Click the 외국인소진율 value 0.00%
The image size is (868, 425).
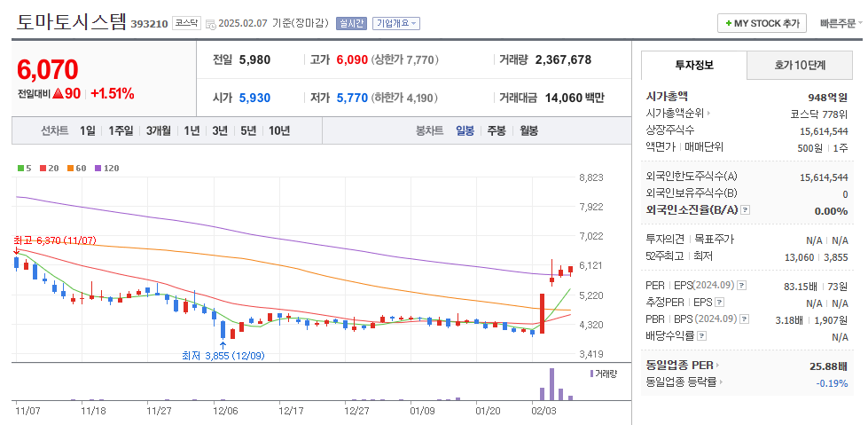(831, 210)
